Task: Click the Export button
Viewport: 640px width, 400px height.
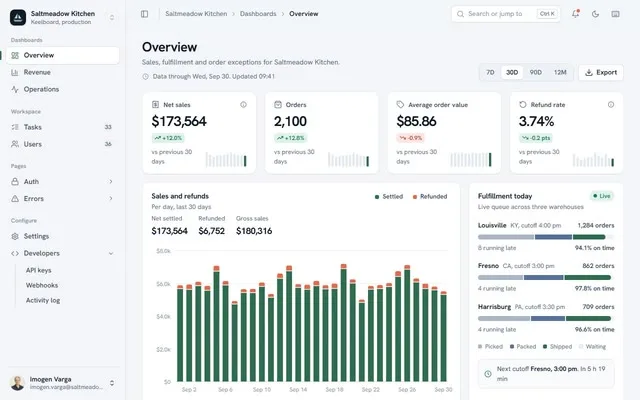Action: click(x=601, y=73)
